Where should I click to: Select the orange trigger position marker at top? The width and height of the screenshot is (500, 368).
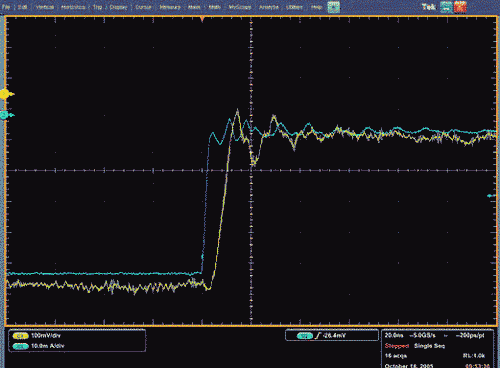pyautogui.click(x=202, y=19)
